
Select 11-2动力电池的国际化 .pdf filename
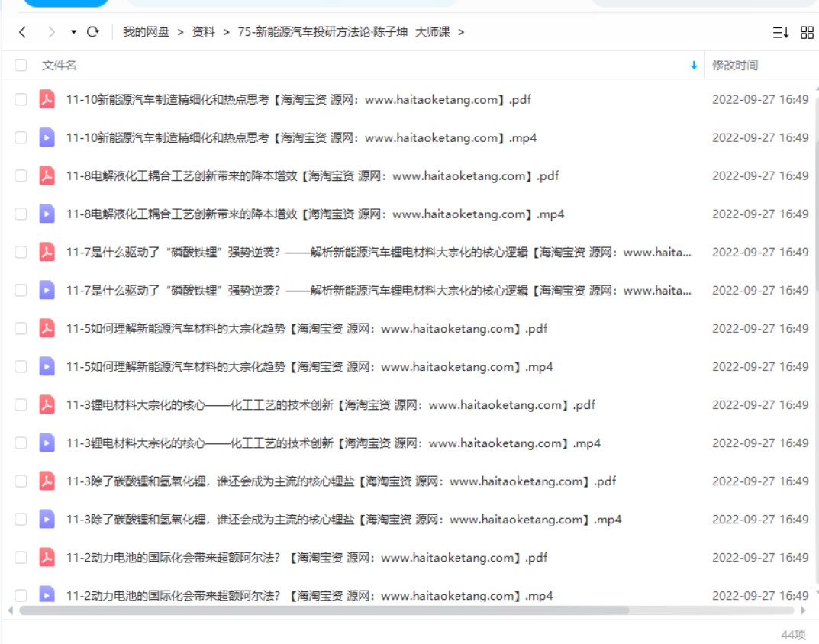click(x=307, y=557)
